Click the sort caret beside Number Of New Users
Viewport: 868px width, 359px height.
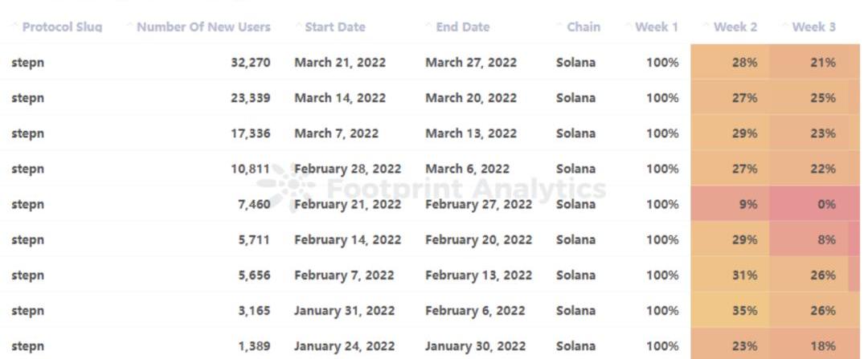pos(130,27)
